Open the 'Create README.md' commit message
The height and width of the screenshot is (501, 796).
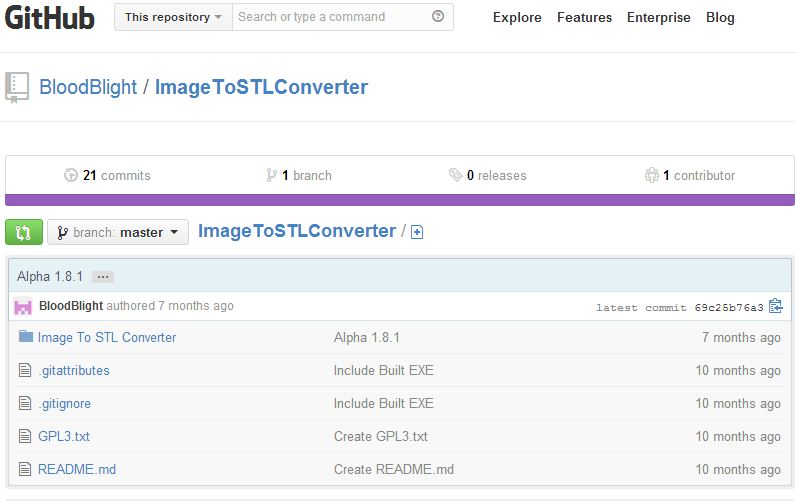(393, 470)
